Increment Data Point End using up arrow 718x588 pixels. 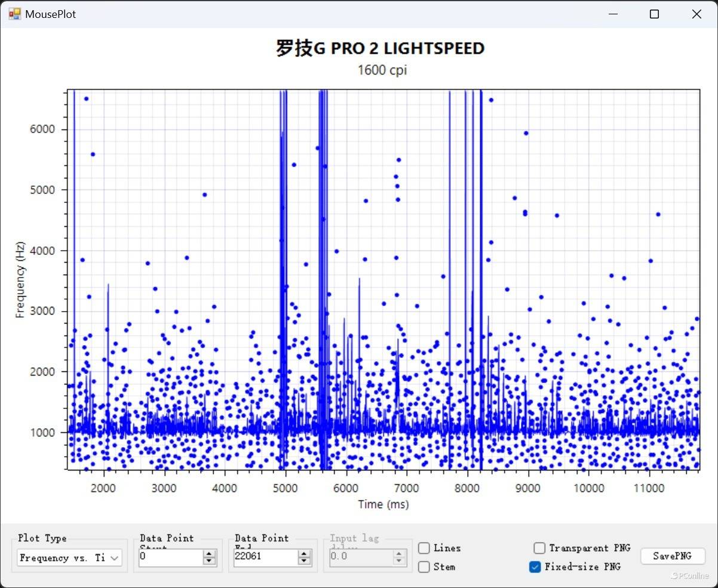[305, 554]
